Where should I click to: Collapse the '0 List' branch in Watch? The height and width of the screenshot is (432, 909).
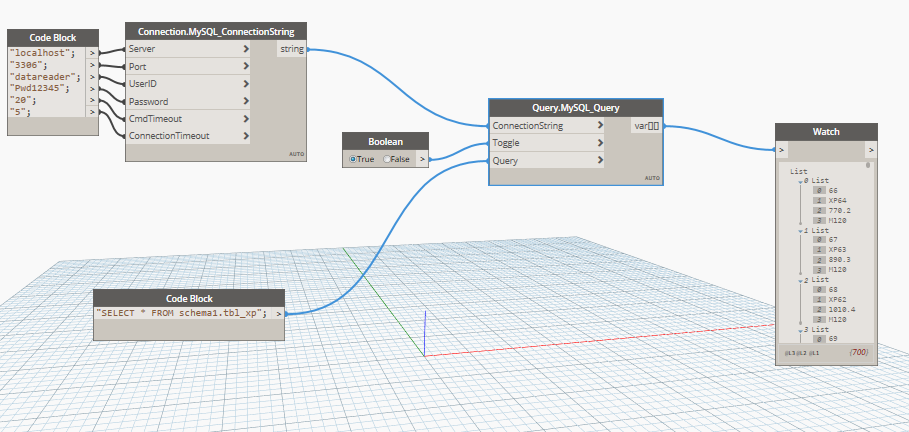pos(801,181)
